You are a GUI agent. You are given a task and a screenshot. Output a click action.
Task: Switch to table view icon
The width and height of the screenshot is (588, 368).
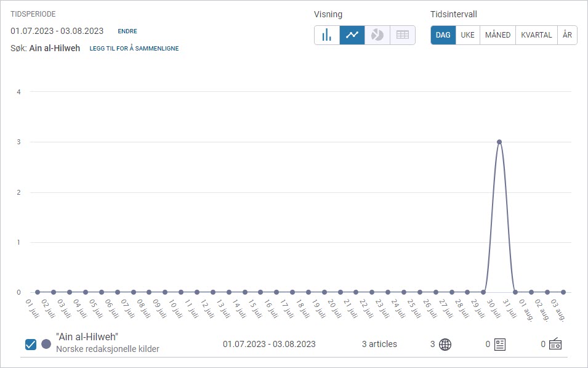tap(403, 35)
